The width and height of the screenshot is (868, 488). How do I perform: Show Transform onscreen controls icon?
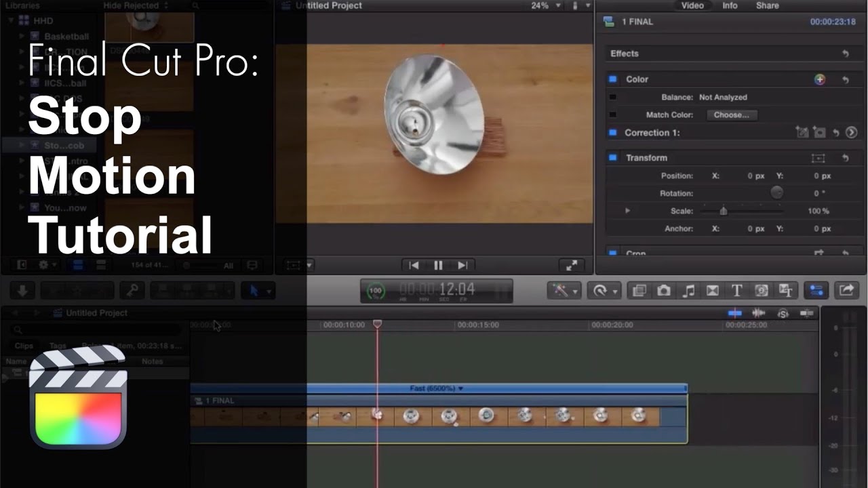click(818, 158)
